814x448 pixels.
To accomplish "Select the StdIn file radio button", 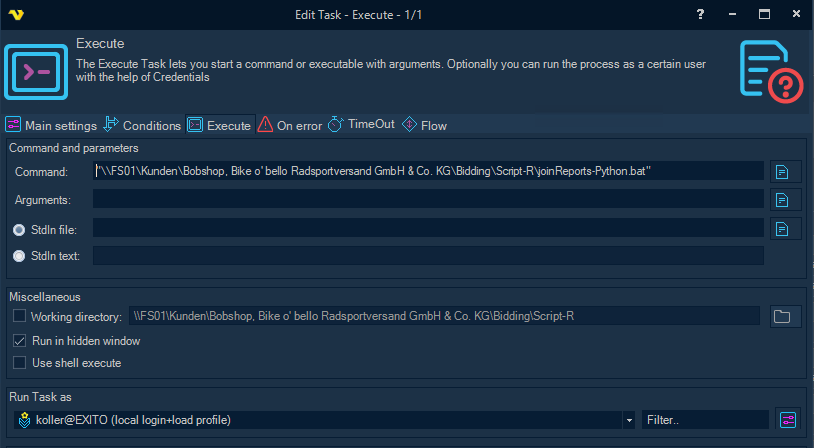I will (20, 229).
